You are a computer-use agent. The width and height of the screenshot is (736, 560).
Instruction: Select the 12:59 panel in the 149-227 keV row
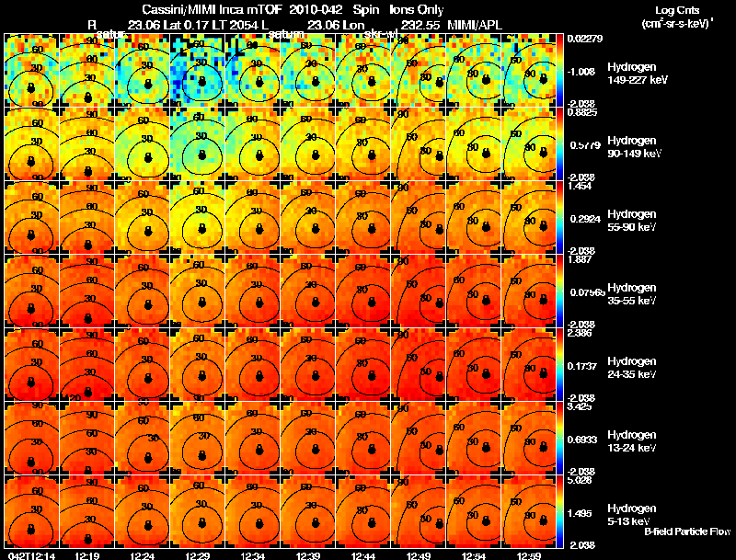coord(528,71)
